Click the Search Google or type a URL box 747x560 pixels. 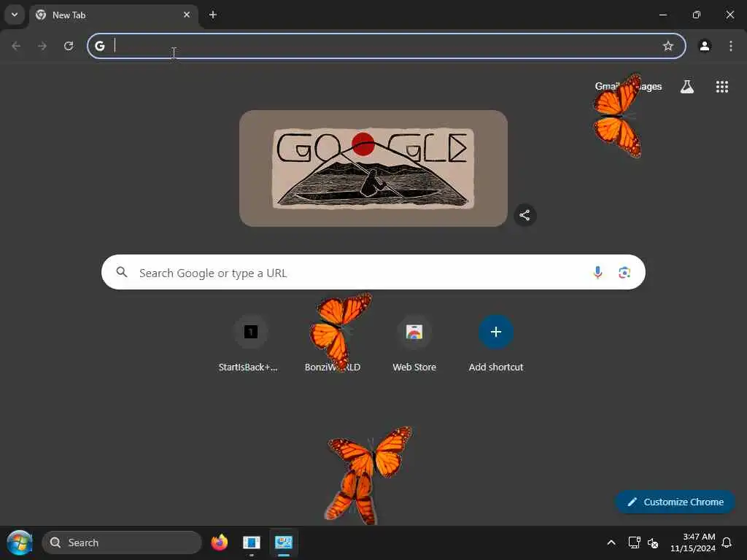coord(373,273)
